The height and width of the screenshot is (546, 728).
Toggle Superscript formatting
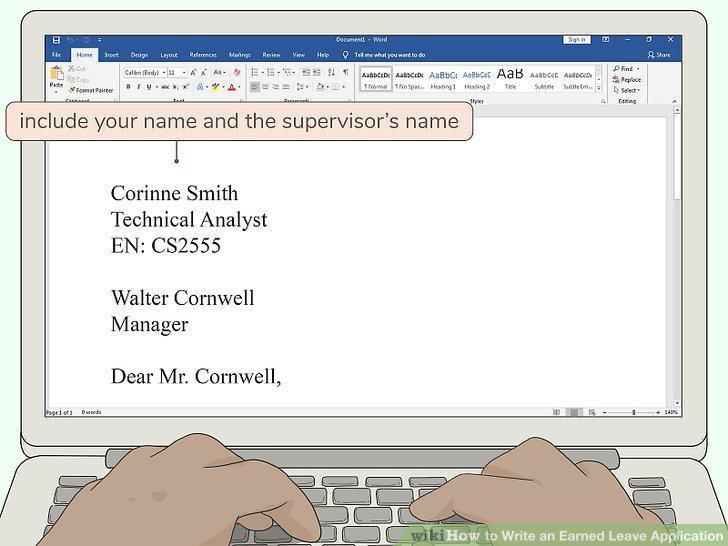(185, 87)
